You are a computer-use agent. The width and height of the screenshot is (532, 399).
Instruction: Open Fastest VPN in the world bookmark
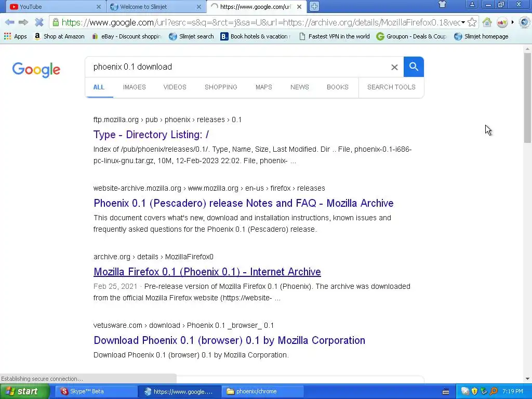[334, 36]
